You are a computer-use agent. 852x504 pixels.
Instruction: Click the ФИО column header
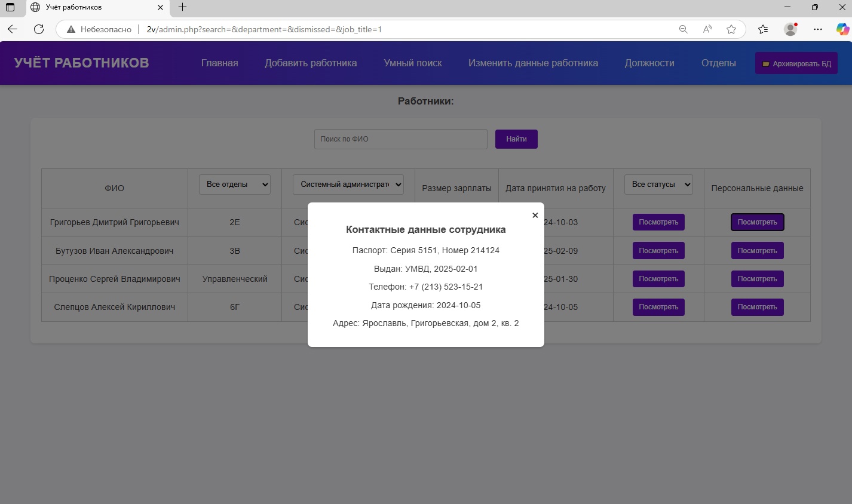pyautogui.click(x=115, y=188)
